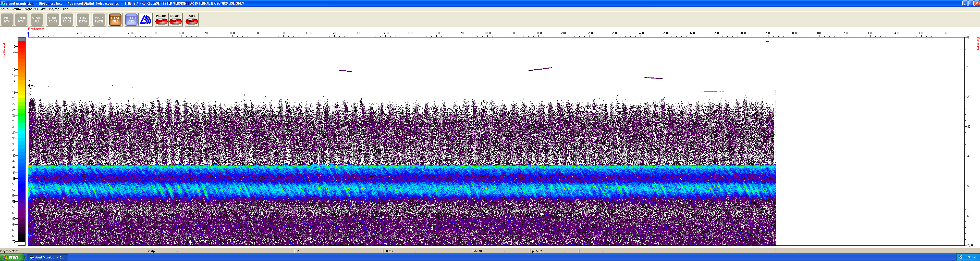
Task: Click the START ALL toolbar button
Action: coord(37,20)
